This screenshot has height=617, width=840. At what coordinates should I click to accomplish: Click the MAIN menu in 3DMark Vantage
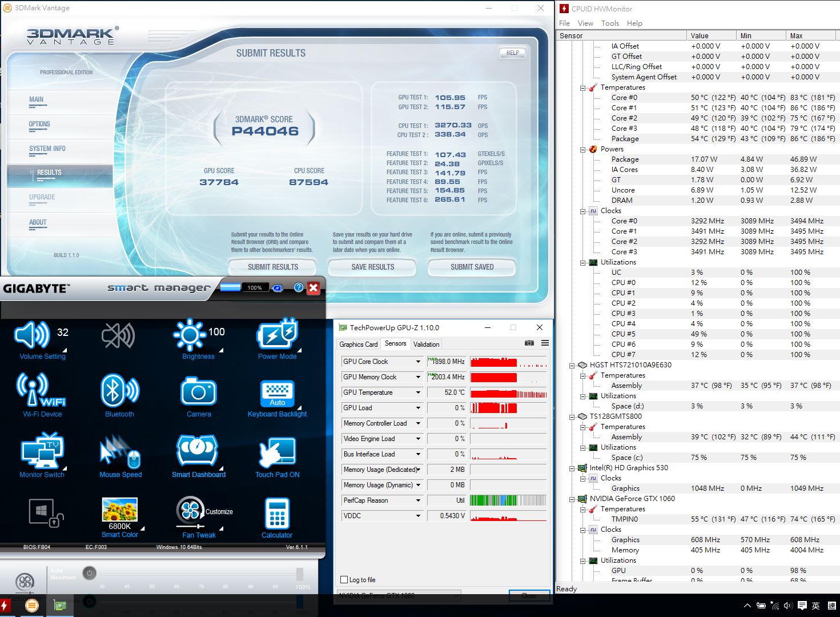(37, 99)
